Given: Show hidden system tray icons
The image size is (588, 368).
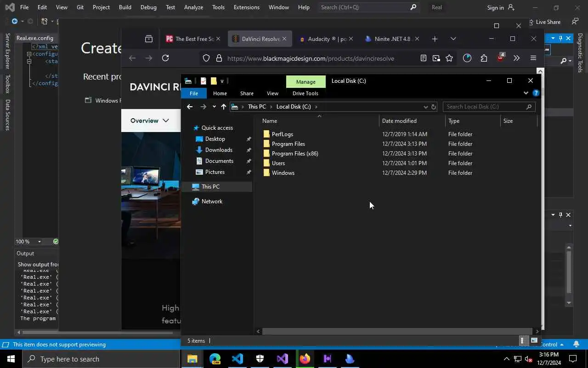Looking at the screenshot, I should 507,359.
